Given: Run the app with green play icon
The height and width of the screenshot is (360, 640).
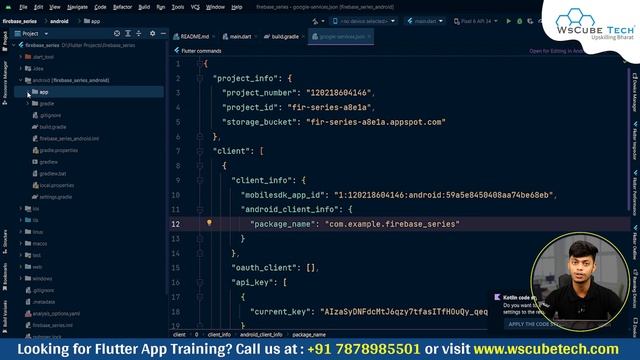Looking at the screenshot, I should point(509,21).
